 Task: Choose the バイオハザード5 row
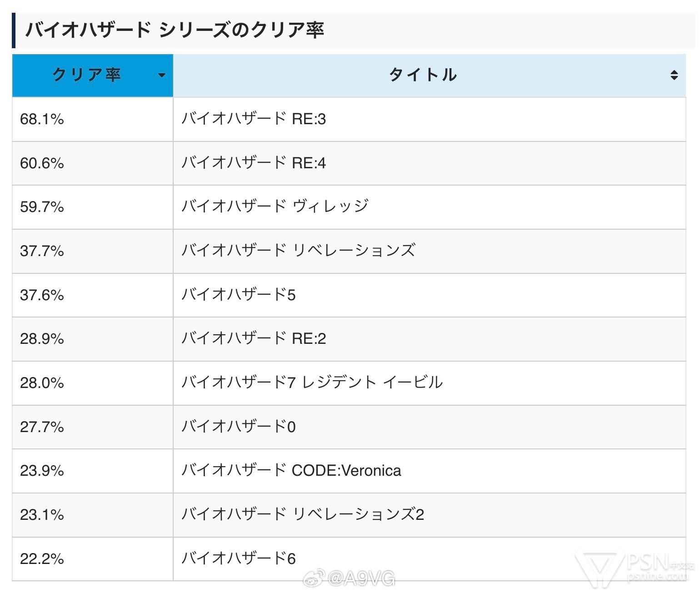click(x=349, y=295)
